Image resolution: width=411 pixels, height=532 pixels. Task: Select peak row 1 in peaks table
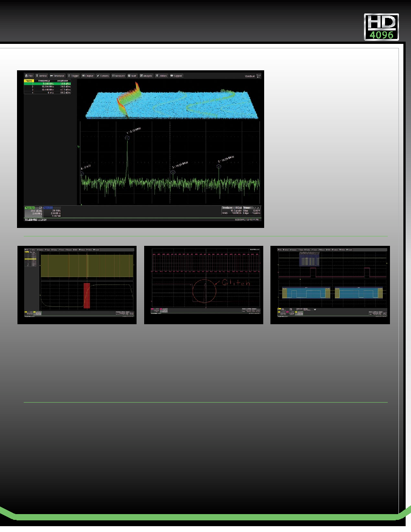point(47,84)
